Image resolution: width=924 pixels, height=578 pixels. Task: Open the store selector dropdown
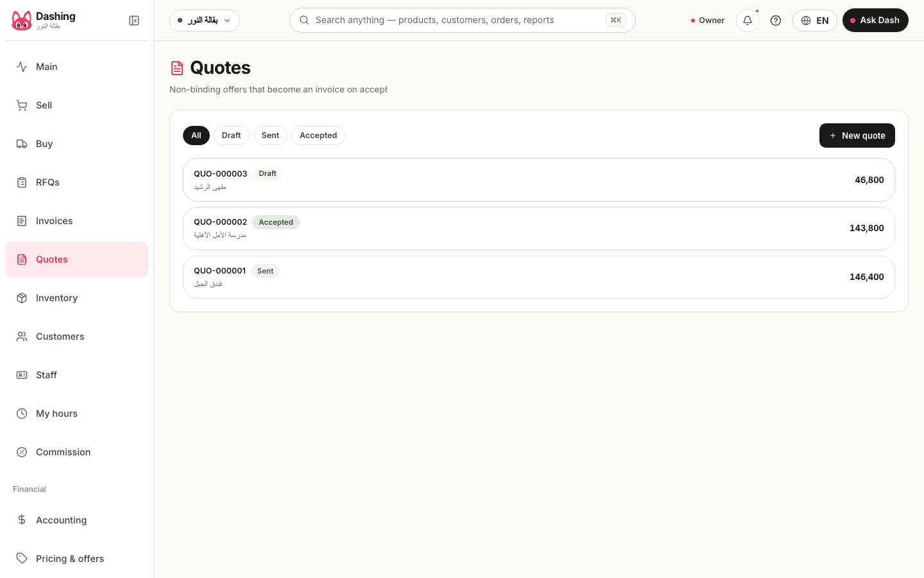click(x=205, y=21)
